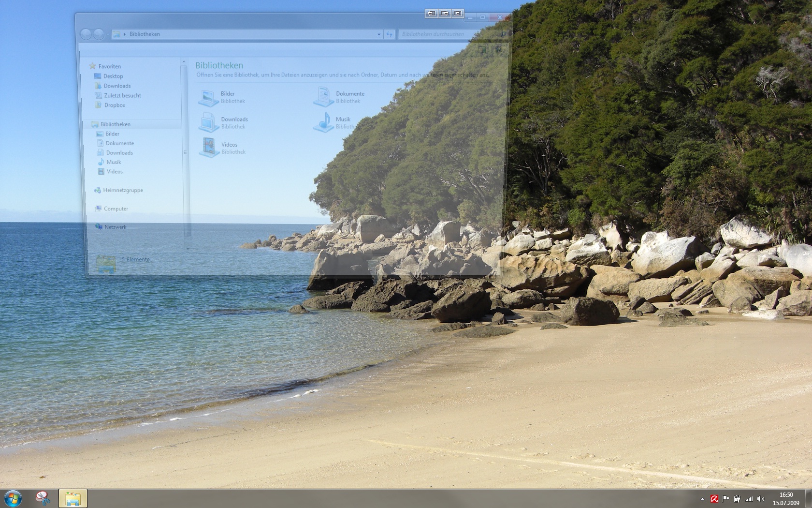The height and width of the screenshot is (508, 812).
Task: Click the Action Center flag icon
Action: (726, 499)
